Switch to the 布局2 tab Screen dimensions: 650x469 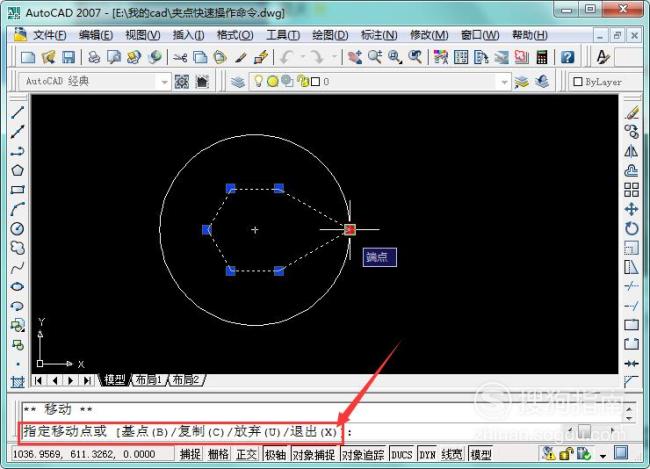point(186,379)
